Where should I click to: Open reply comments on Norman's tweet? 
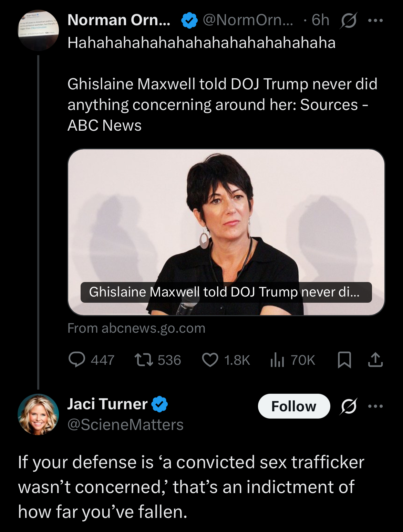[x=91, y=360]
